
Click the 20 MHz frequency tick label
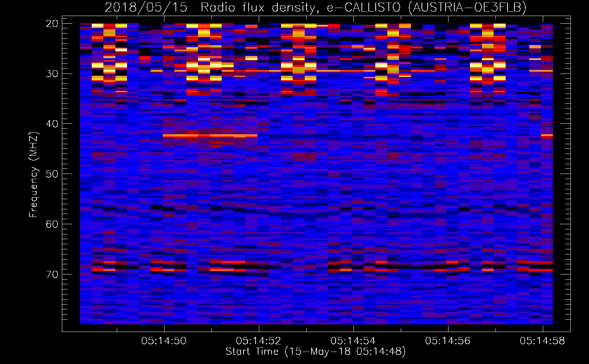52,24
